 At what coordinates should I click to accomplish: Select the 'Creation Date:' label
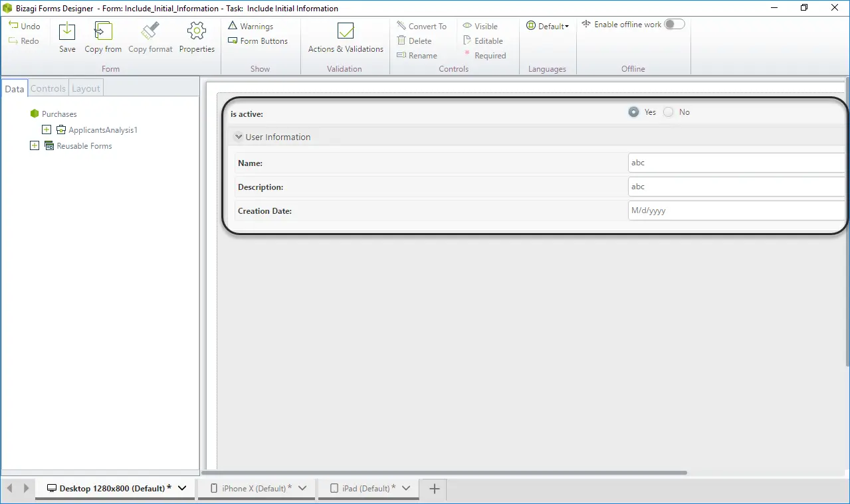(x=265, y=211)
